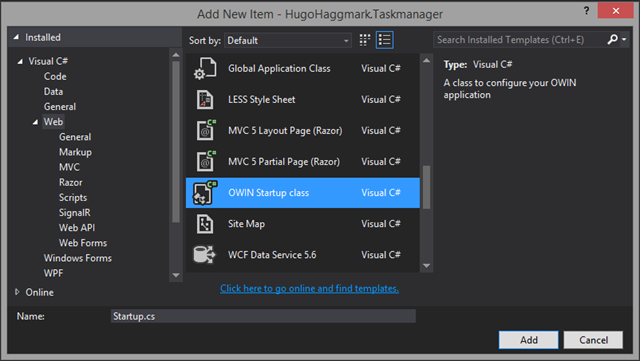Click the template list scrollbar thumb

(426, 187)
